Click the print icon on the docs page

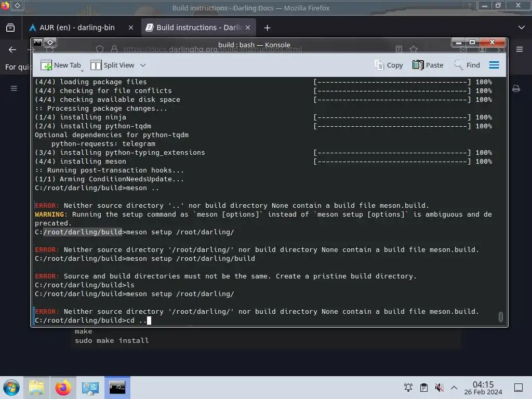point(516,88)
